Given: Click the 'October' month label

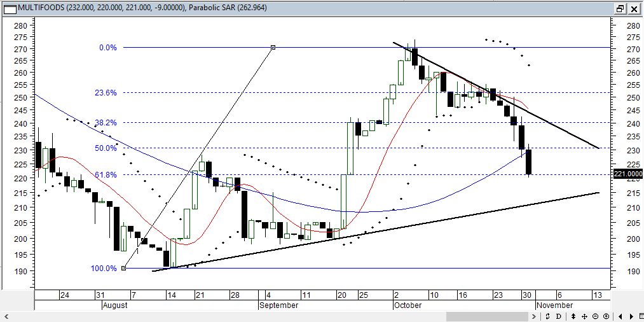Looking at the screenshot, I should click(408, 305).
